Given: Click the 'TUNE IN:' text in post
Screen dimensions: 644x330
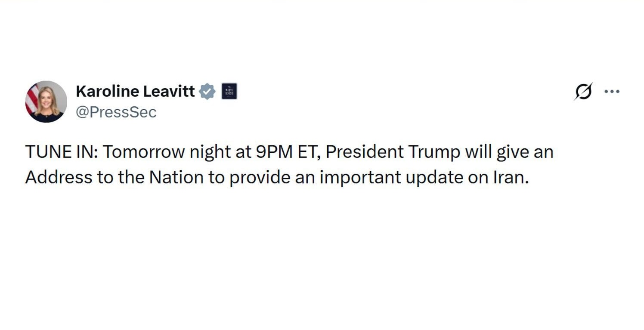Looking at the screenshot, I should click(x=61, y=152).
